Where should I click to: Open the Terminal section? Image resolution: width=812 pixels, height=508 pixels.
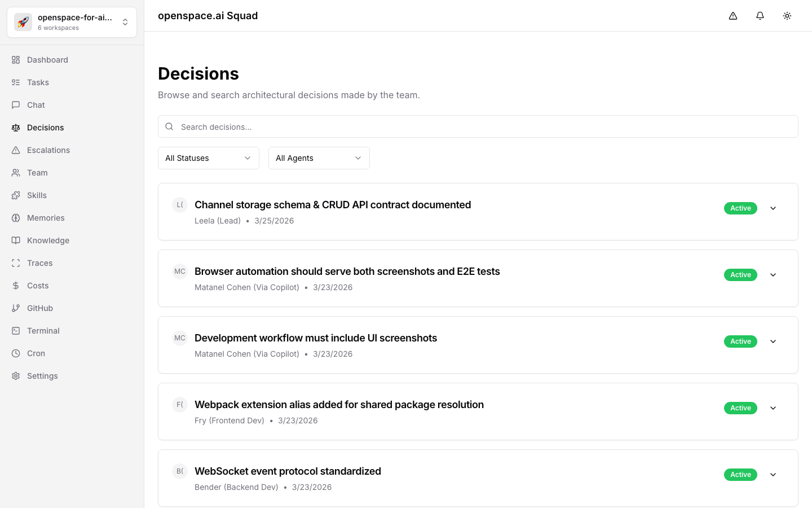(43, 331)
